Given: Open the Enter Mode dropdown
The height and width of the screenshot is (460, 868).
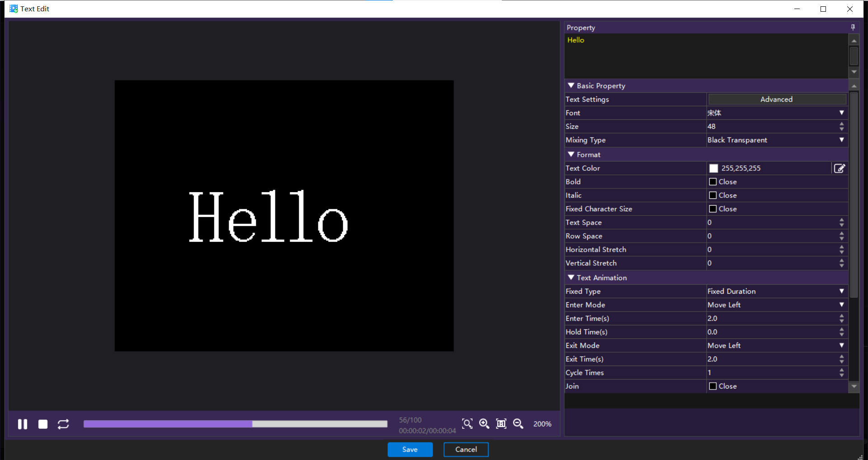Looking at the screenshot, I should pyautogui.click(x=777, y=305).
